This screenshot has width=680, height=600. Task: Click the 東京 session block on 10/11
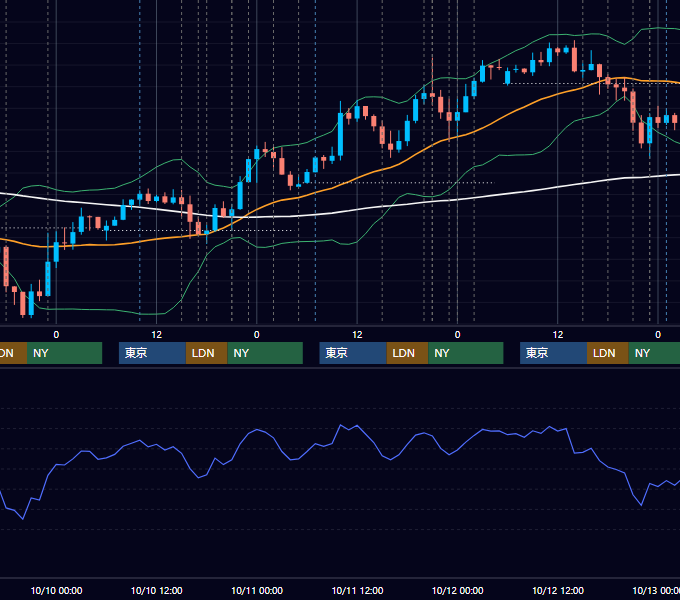pyautogui.click(x=353, y=353)
